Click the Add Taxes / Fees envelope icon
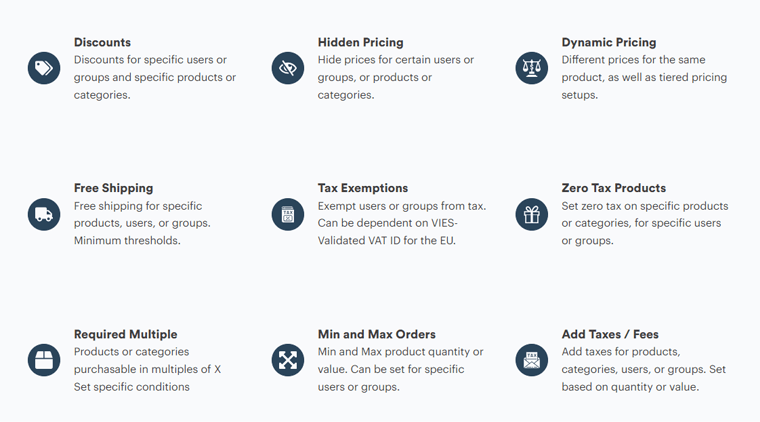The height and width of the screenshot is (422, 760). 532,360
